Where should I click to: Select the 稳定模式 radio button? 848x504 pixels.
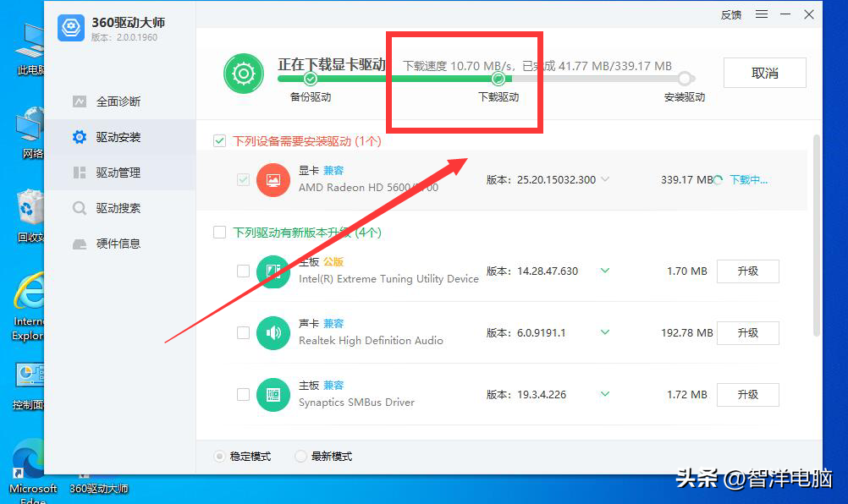(x=219, y=457)
